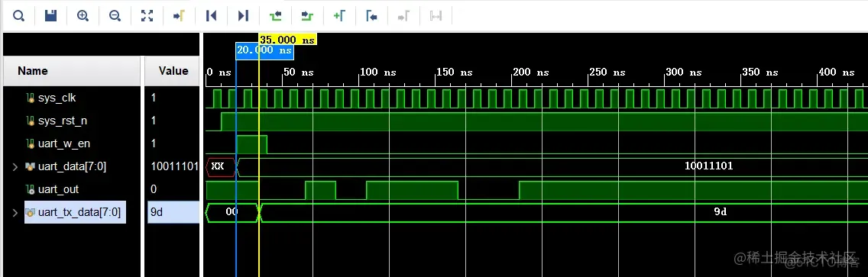Expand the uart_tx_data[7:0] bus
The image size is (868, 277).
[15, 212]
